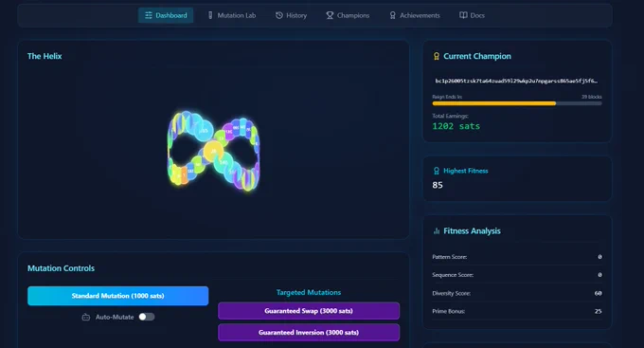Click the Diversity Score value 60
The height and width of the screenshot is (348, 644).
tap(598, 293)
